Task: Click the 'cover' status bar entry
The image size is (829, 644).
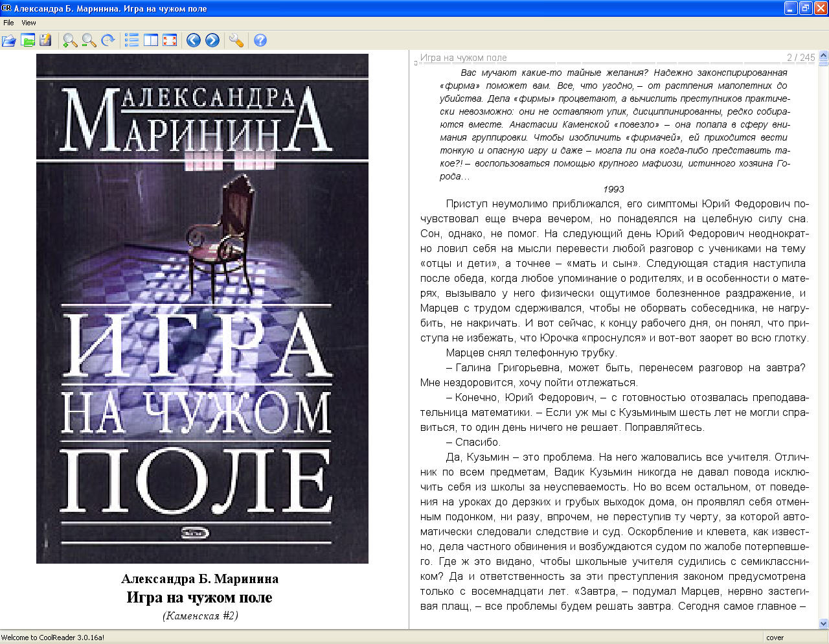Action: [x=775, y=638]
